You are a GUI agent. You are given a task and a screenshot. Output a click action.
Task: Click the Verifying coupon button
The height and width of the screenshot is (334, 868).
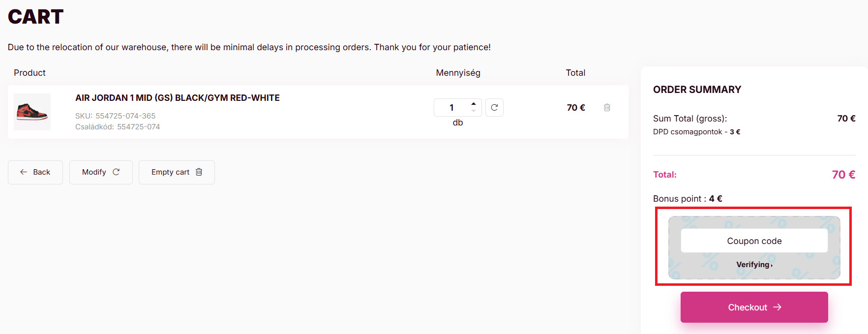click(x=754, y=265)
